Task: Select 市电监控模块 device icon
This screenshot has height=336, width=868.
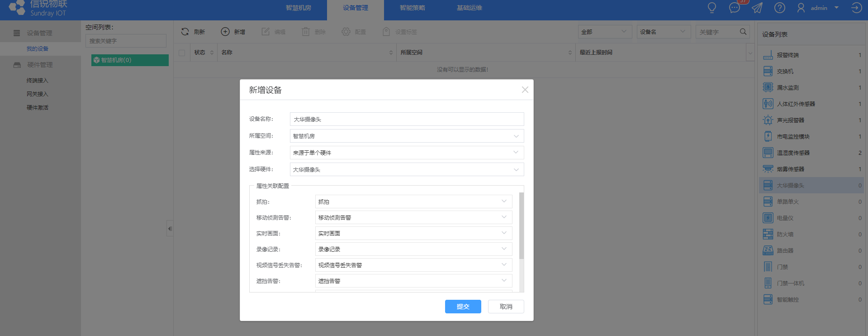Action: click(x=768, y=136)
